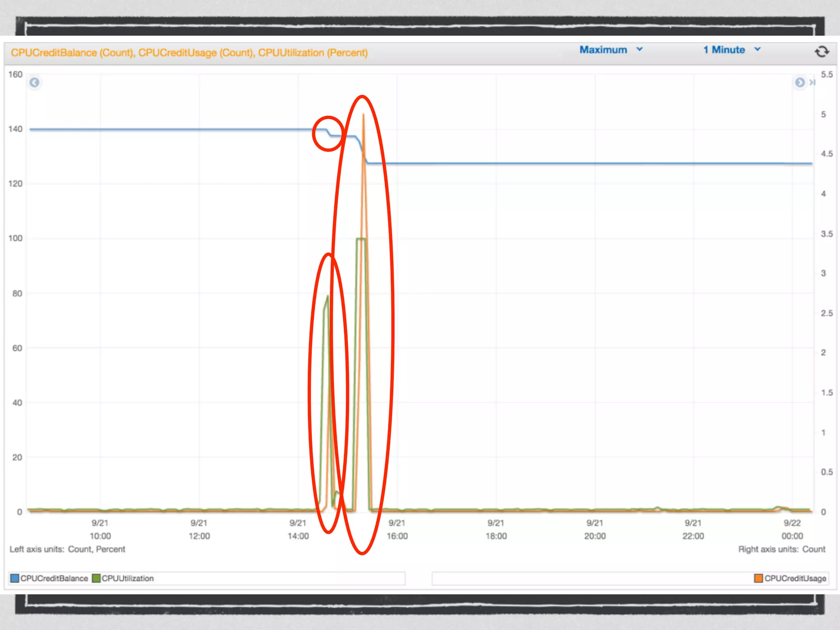Click the 9/21 16:00 time axis label
Viewport: 840px width, 630px height.
coord(397,530)
